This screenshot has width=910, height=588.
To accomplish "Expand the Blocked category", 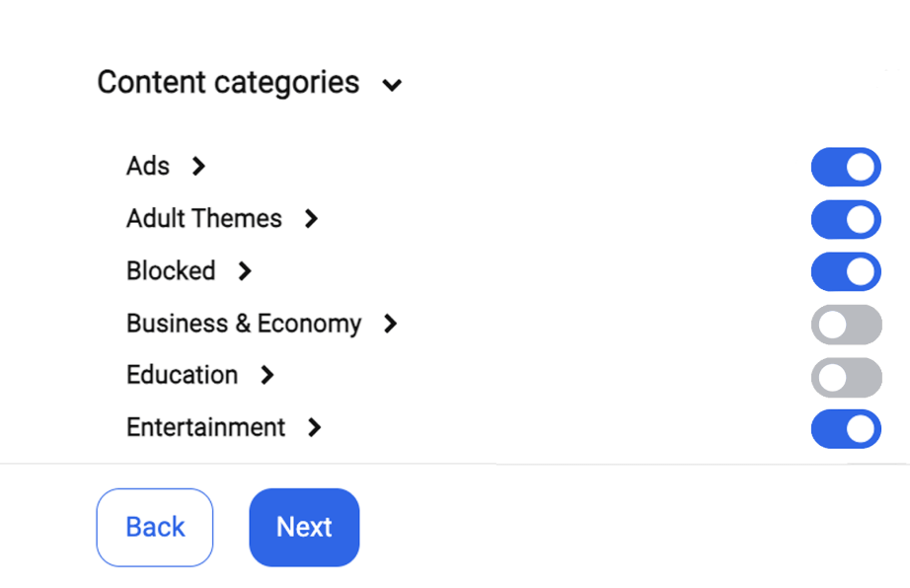I will coord(244,271).
